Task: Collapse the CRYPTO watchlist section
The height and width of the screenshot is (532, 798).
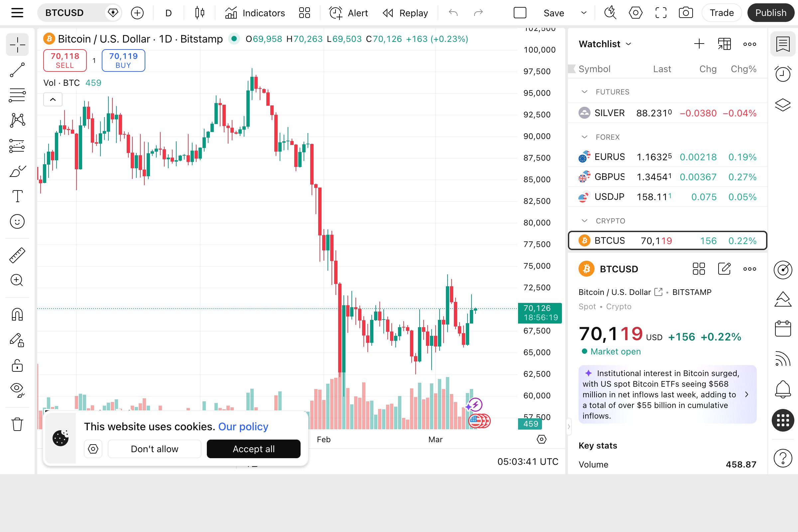Action: (584, 221)
